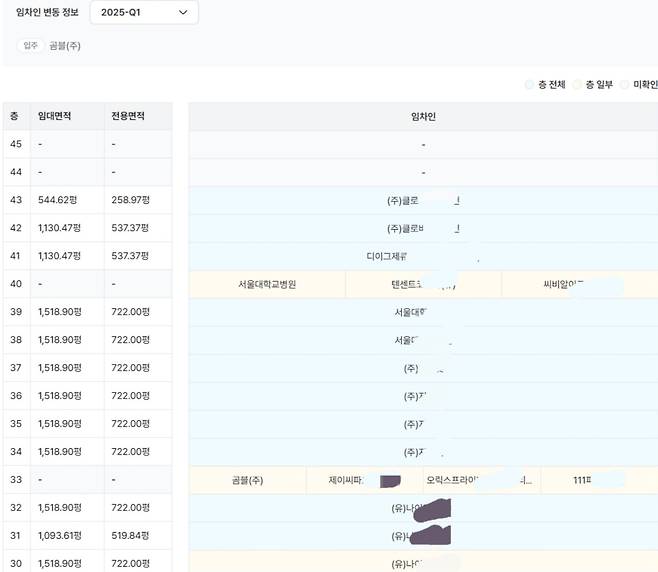Select floor 45 row number

[16, 144]
